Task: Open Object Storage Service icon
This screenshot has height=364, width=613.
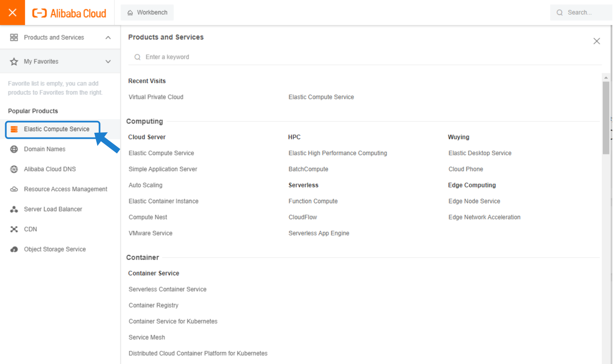Action: pyautogui.click(x=14, y=249)
